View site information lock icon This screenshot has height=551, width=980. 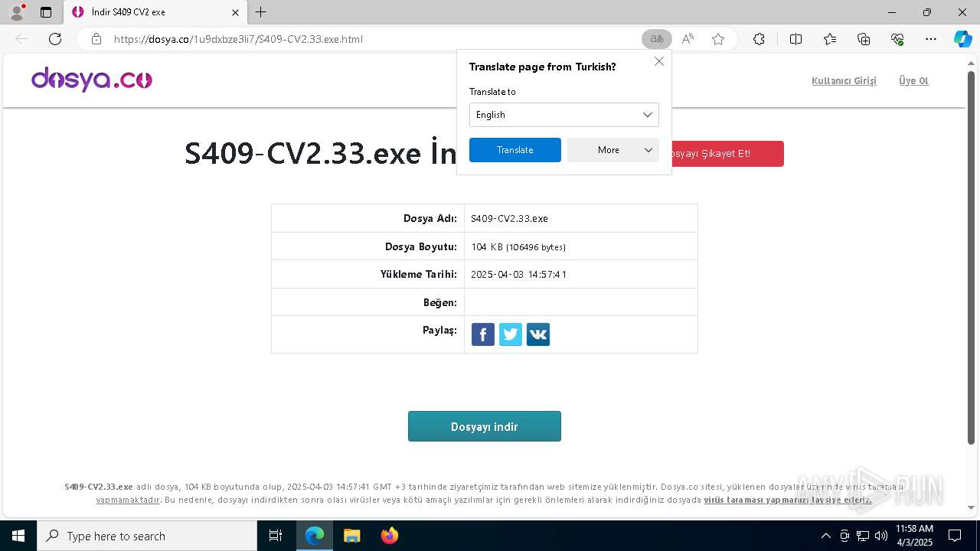[96, 39]
